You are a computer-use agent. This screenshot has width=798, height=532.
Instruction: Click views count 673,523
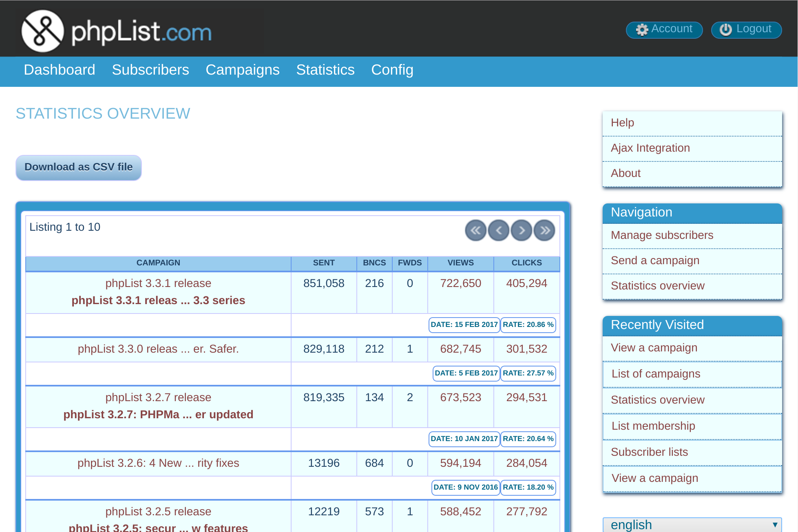click(x=461, y=397)
